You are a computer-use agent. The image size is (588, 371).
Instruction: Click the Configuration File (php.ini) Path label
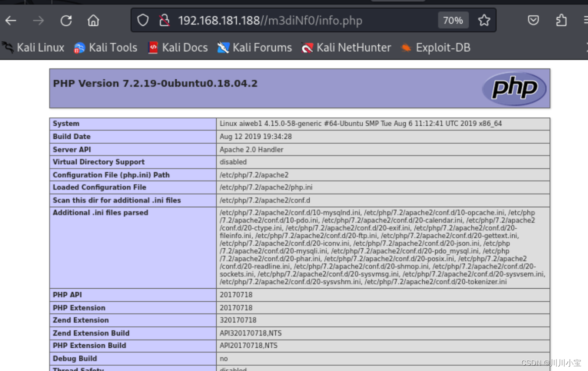click(111, 175)
